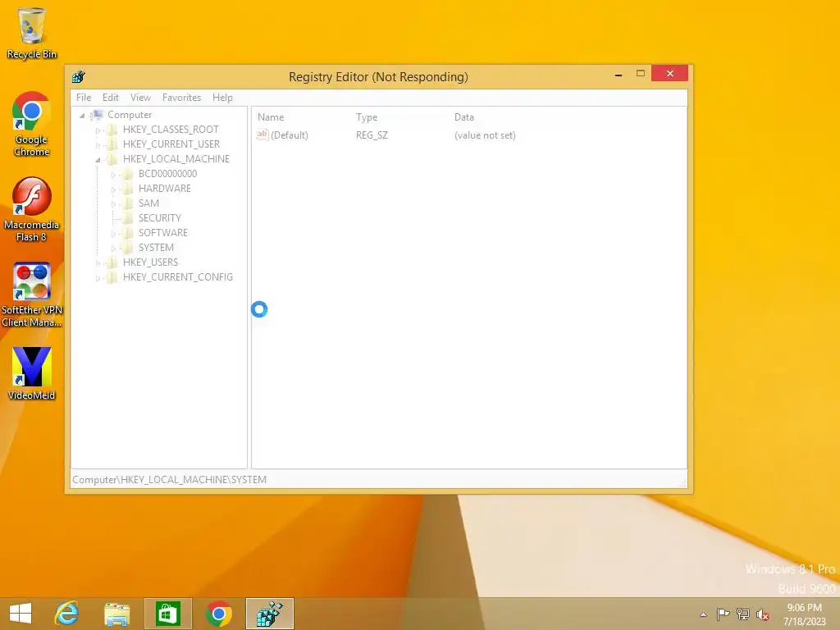Select the (Default) value entry

[290, 135]
